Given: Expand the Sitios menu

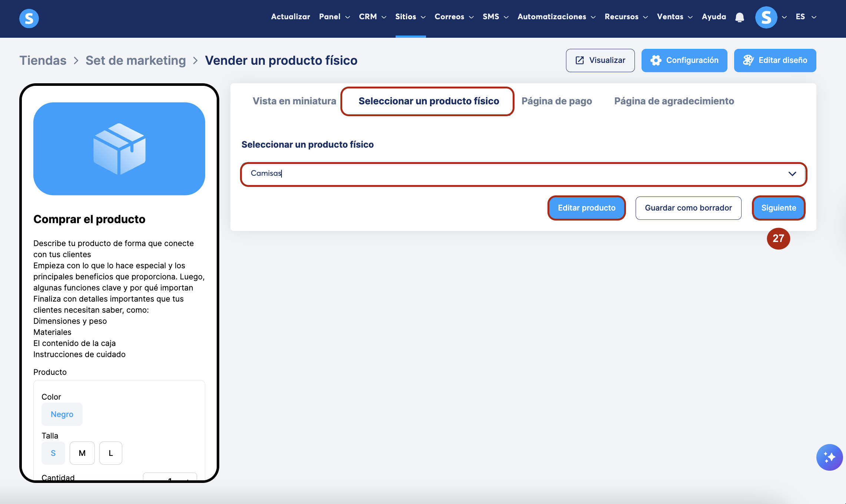Looking at the screenshot, I should click(410, 17).
